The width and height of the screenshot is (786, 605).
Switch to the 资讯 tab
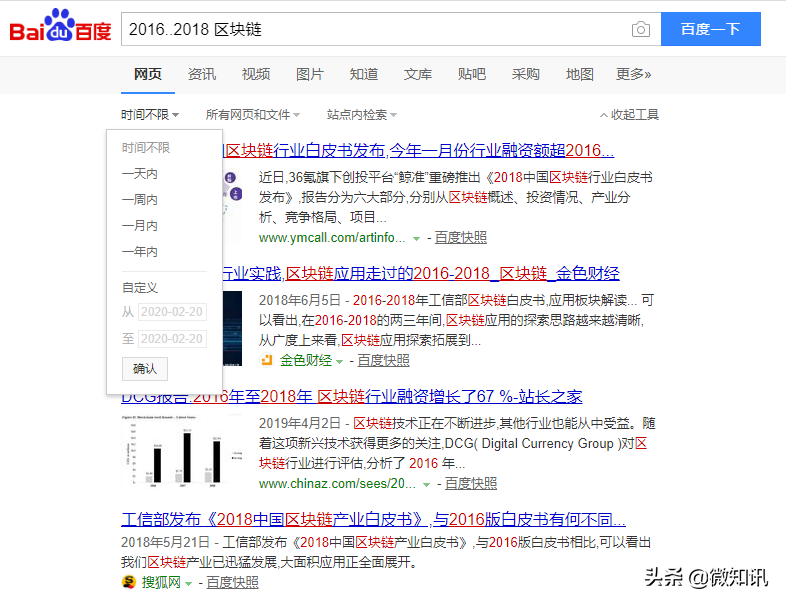(x=202, y=74)
